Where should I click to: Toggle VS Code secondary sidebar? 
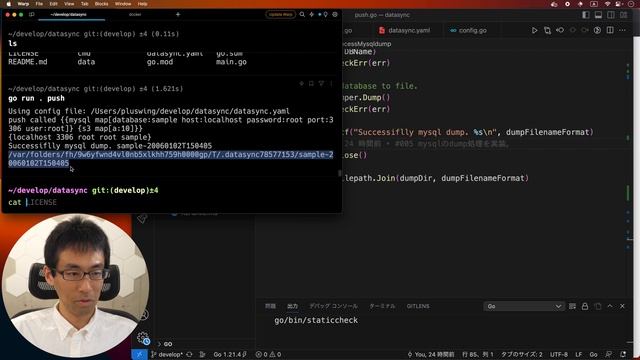[x=611, y=15]
